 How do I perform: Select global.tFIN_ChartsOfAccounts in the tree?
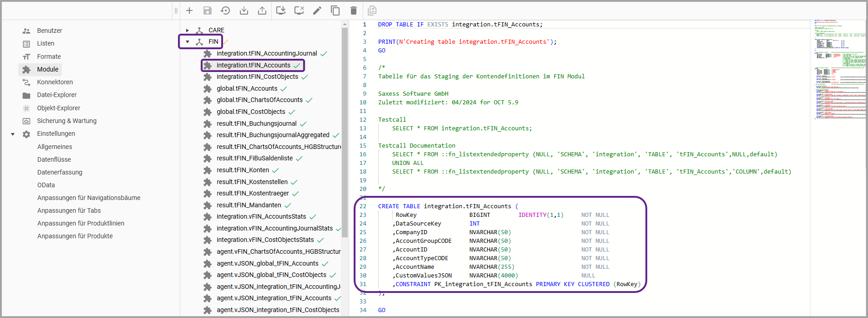(259, 100)
